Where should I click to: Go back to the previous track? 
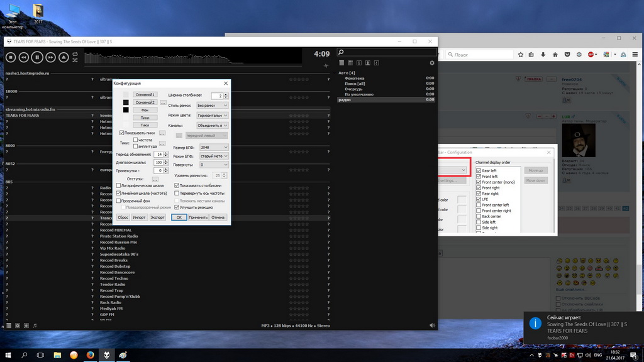click(23, 57)
